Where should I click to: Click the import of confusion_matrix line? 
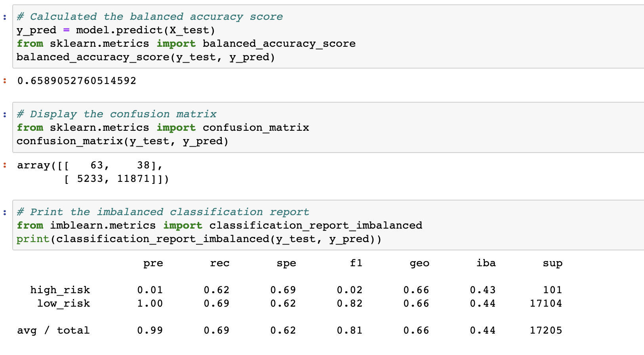(163, 128)
